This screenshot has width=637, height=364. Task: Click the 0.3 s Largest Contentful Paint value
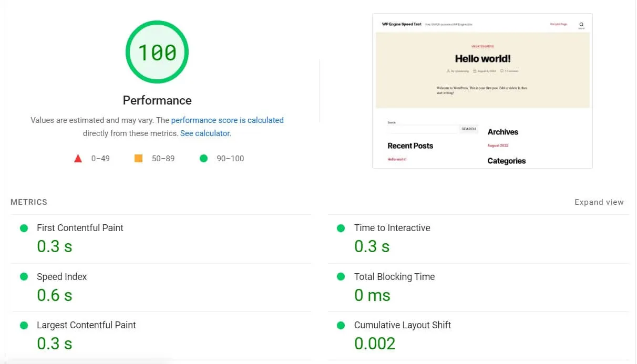[54, 344]
